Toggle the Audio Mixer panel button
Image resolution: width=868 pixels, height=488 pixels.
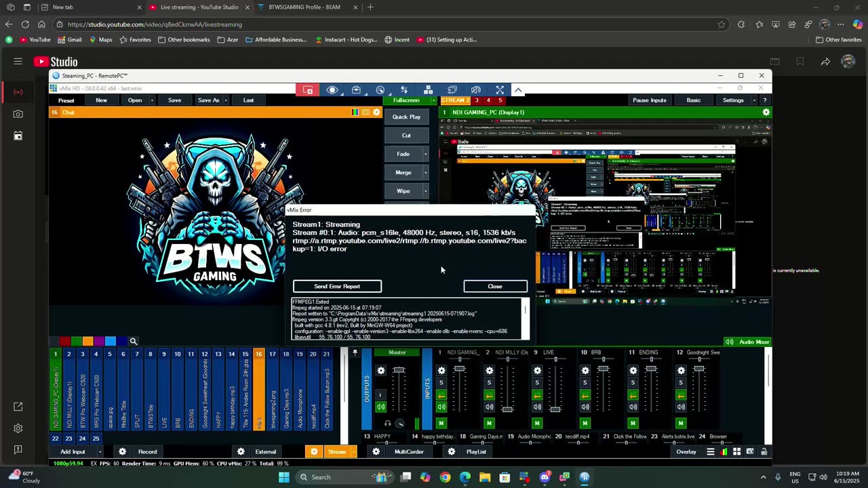pyautogui.click(x=748, y=342)
